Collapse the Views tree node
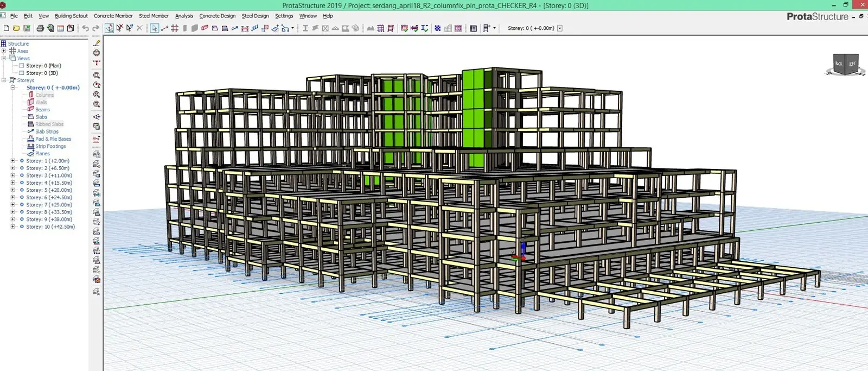 [4, 58]
